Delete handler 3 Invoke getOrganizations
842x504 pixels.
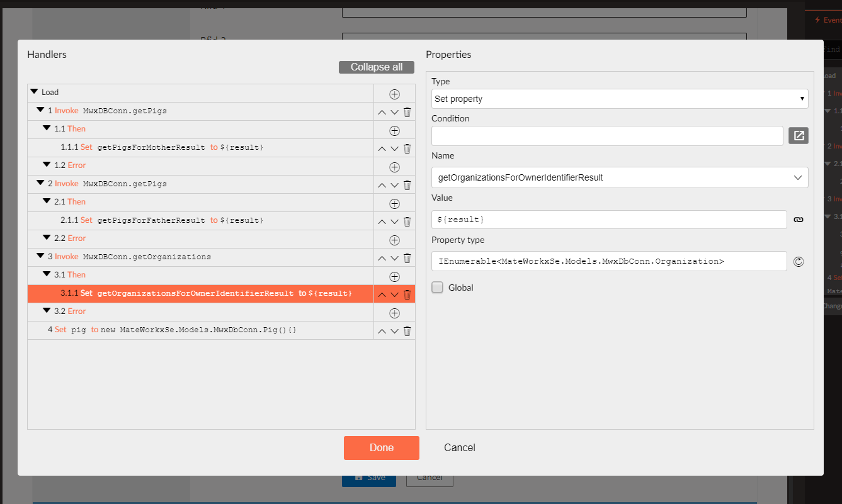pyautogui.click(x=407, y=259)
